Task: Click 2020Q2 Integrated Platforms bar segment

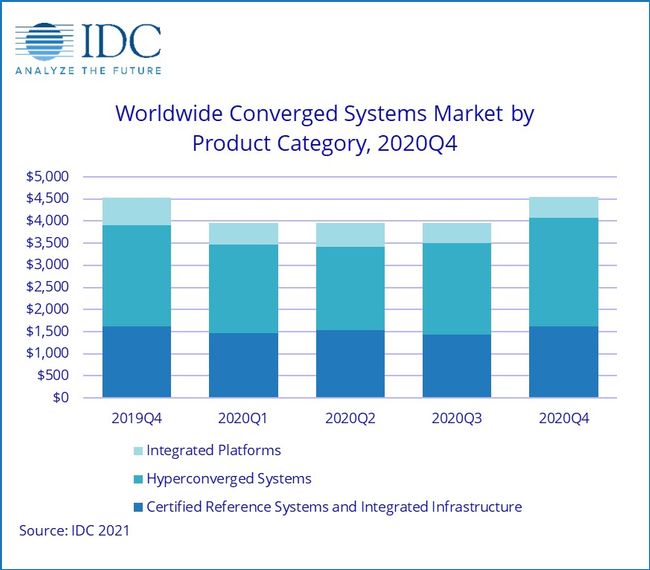Action: [x=350, y=235]
